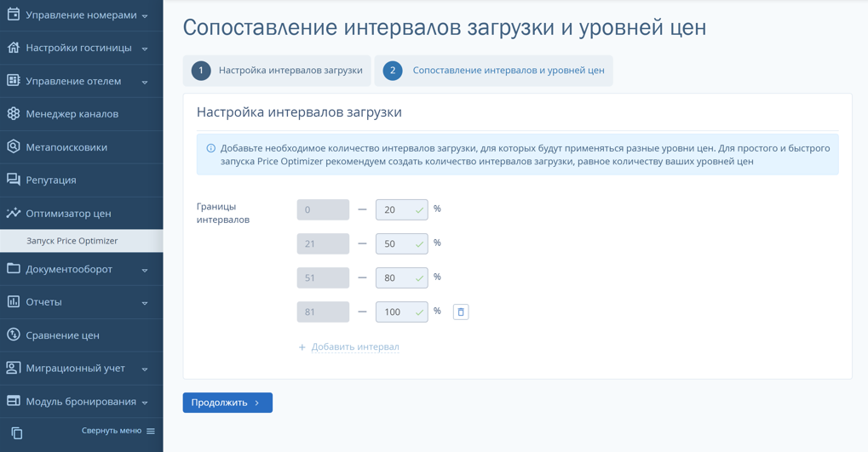Click the upper bound field containing 20
The height and width of the screenshot is (452, 868).
pyautogui.click(x=402, y=209)
